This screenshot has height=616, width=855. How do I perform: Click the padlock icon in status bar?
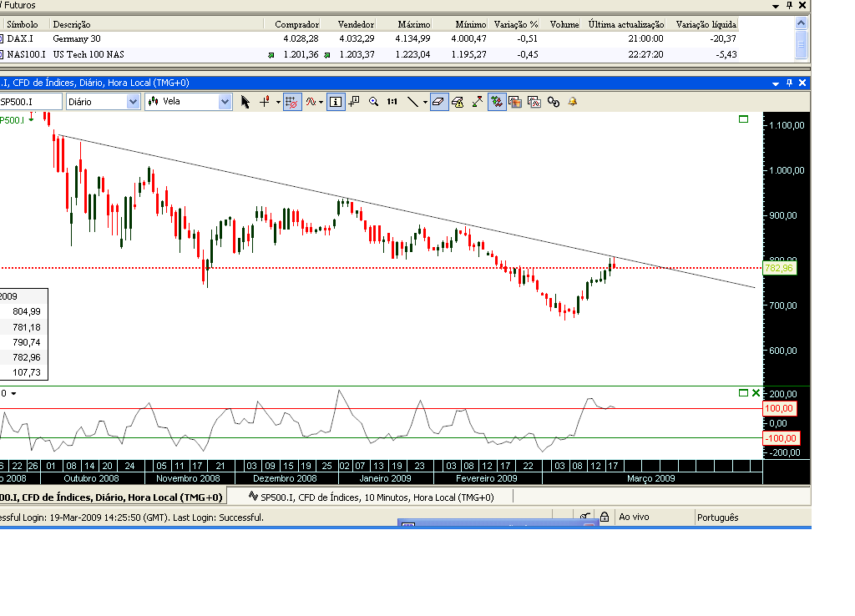[605, 517]
